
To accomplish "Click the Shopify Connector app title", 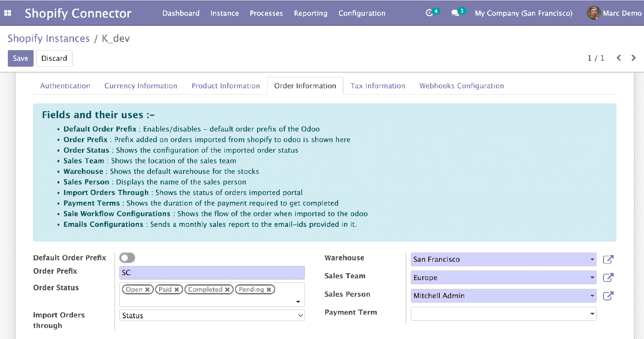I will click(x=78, y=13).
